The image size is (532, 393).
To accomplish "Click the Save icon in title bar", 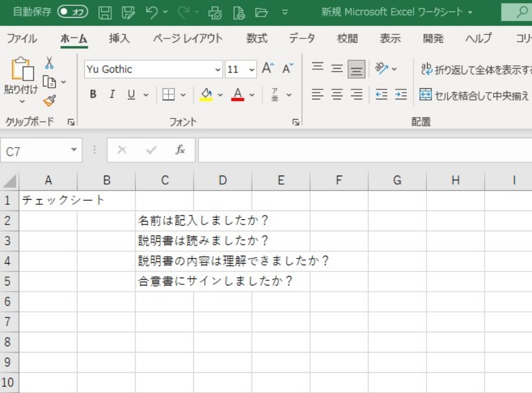I will (105, 12).
